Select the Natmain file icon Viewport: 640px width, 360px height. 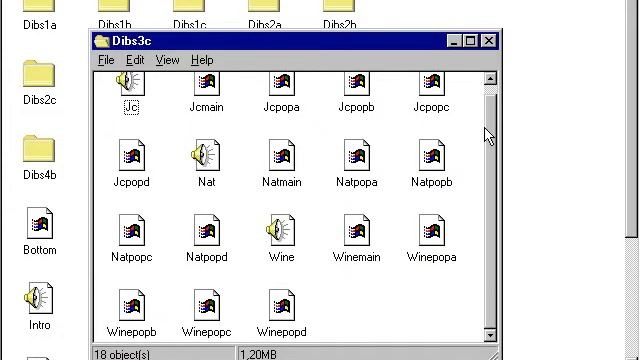(282, 155)
